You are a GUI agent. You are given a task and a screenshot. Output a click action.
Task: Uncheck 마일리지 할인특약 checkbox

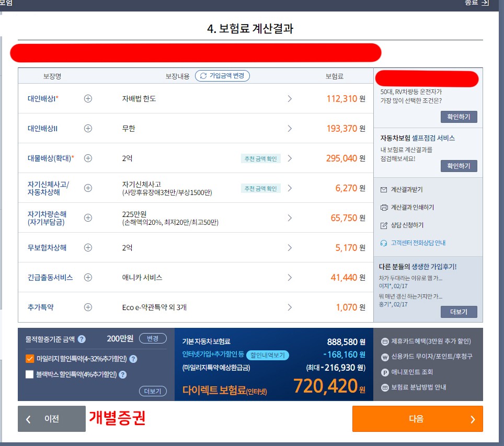coord(30,359)
